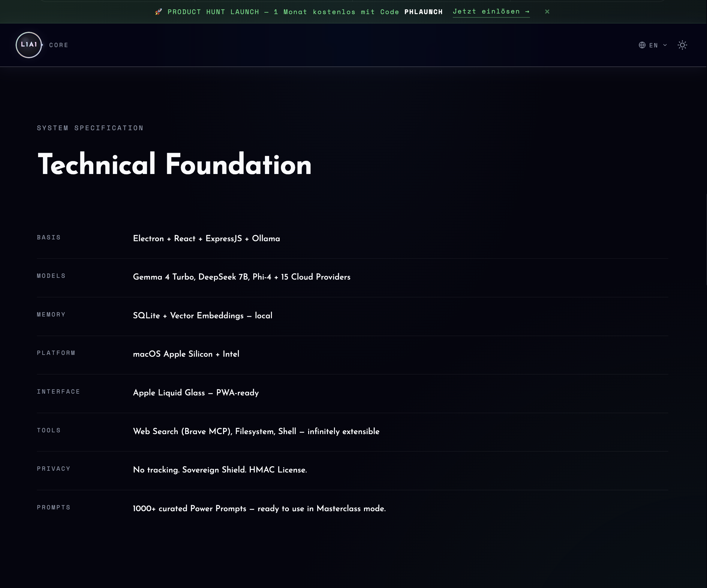This screenshot has height=588, width=707.
Task: Select the PHLAUNCH promo code text
Action: pos(423,12)
